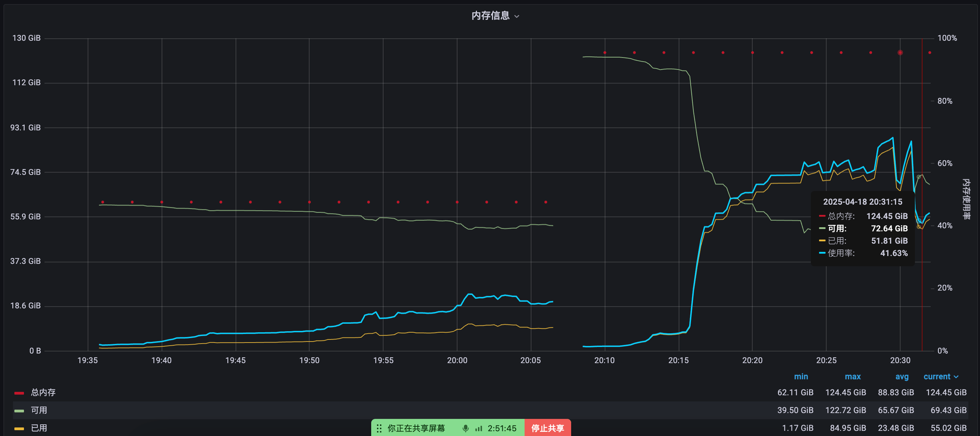This screenshot has height=436, width=980.
Task: Click 20:15 tick label on time axis
Action: [x=678, y=360]
